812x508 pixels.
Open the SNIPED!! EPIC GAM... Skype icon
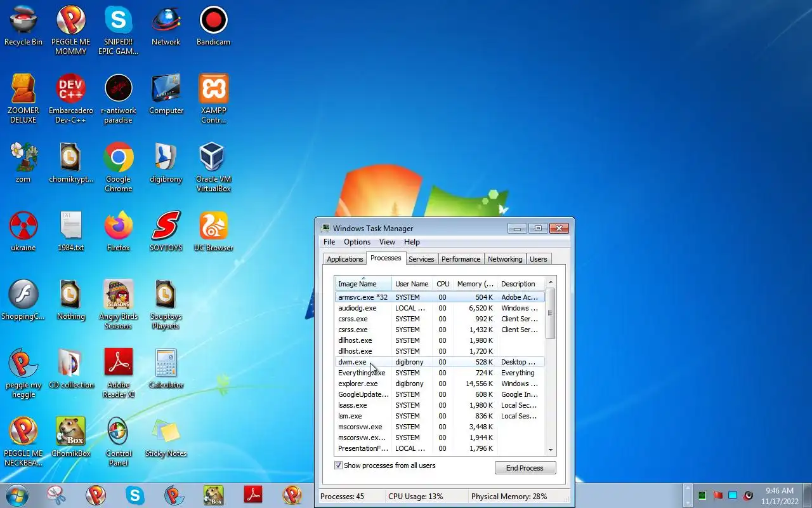(119, 31)
